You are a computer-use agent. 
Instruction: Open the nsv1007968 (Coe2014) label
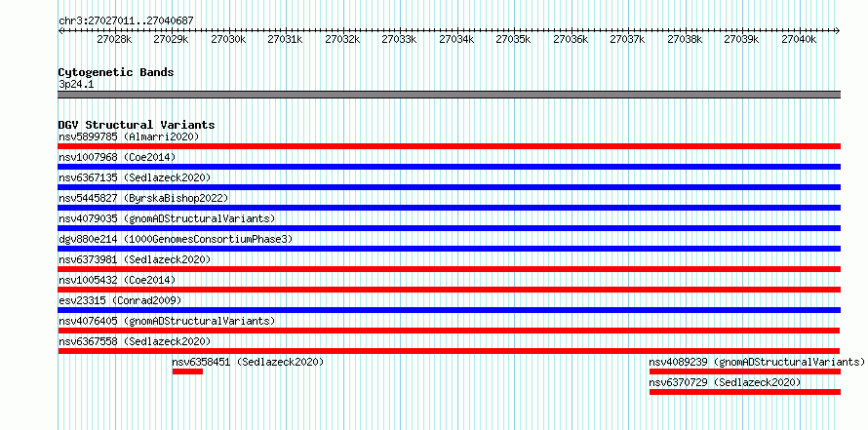pos(117,157)
